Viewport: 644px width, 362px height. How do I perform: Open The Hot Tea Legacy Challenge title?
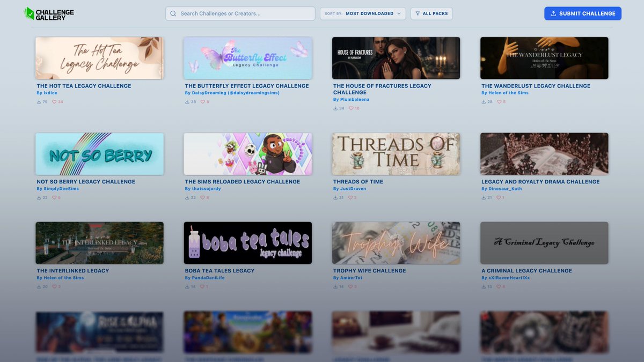84,86
